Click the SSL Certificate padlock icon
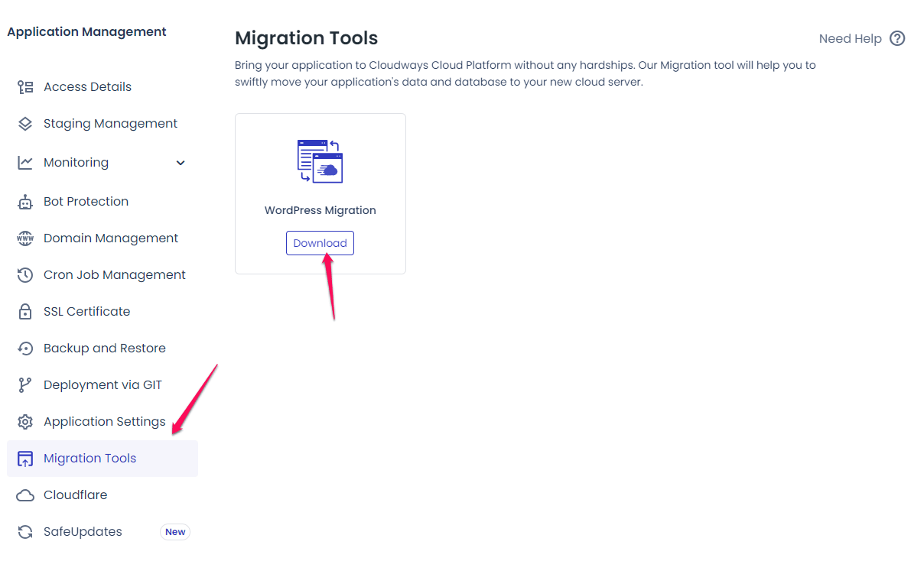Viewport: 924px width, 574px height. tap(25, 312)
